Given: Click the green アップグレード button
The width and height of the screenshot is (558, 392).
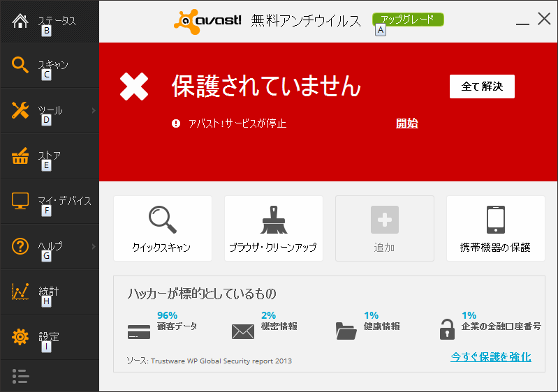Looking at the screenshot, I should 408,20.
